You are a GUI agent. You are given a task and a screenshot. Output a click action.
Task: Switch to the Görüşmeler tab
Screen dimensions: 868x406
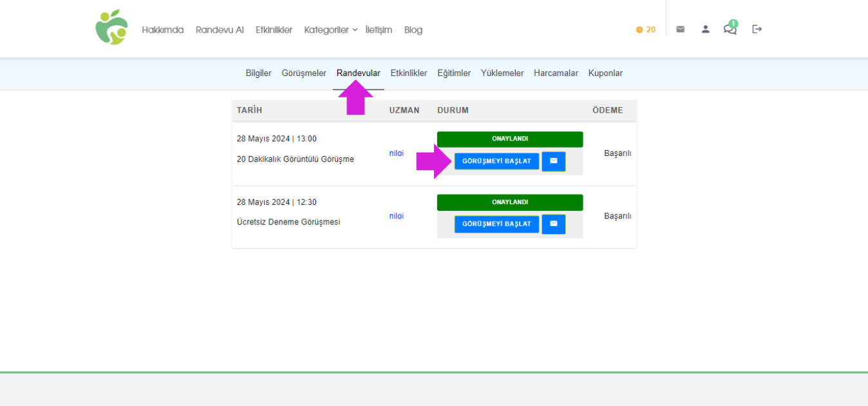304,73
